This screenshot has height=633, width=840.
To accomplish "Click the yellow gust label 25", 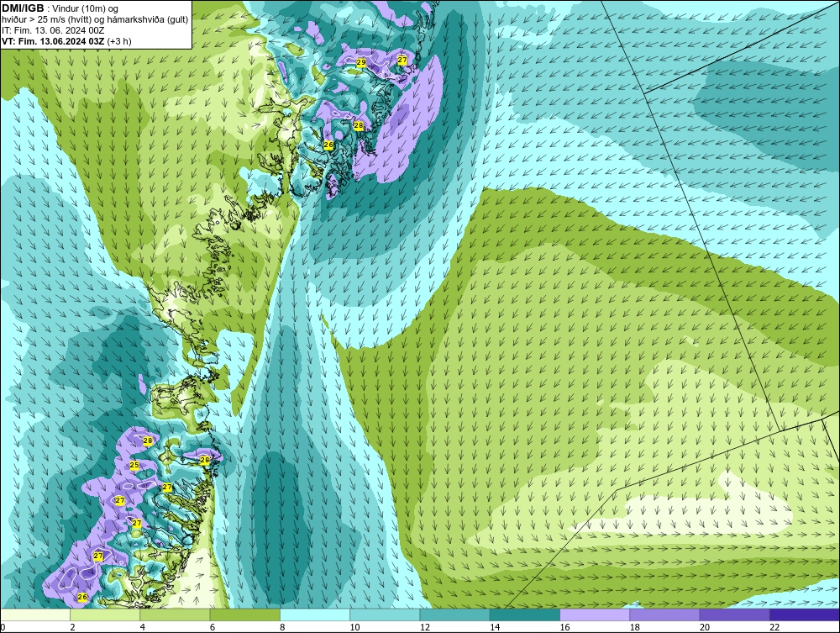I will [x=134, y=465].
